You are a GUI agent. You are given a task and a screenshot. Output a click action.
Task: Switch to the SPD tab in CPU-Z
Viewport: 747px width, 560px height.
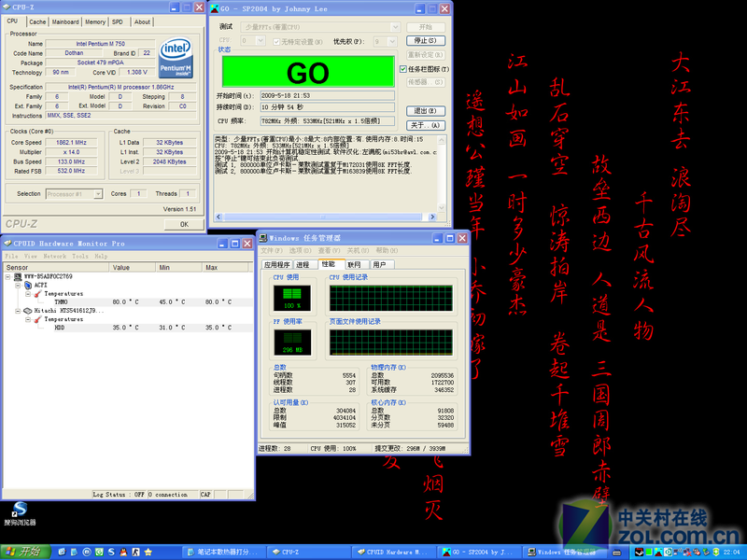point(118,21)
